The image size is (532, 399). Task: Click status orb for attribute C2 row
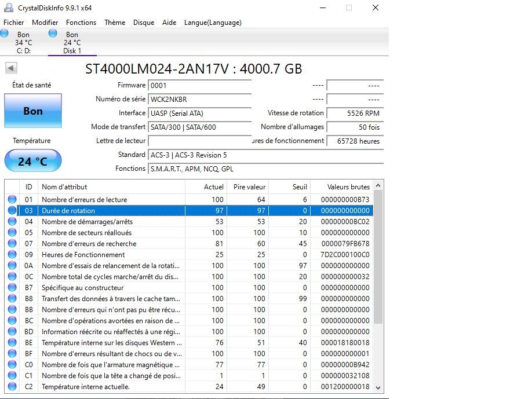tap(12, 386)
